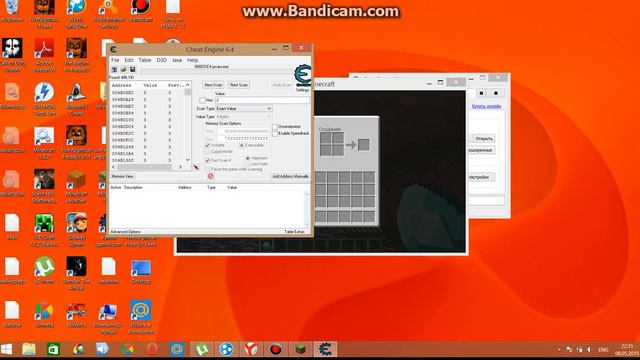Open the D3D menu

click(162, 60)
